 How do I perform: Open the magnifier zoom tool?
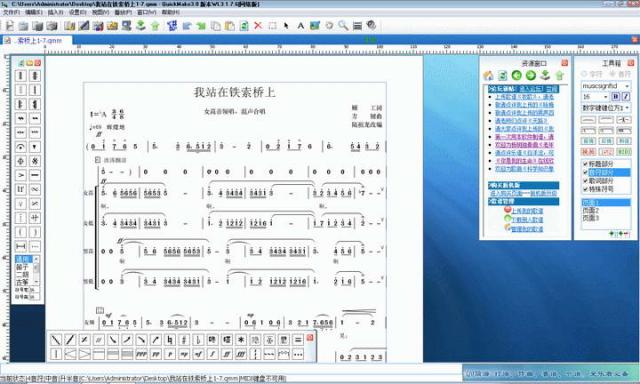click(343, 26)
